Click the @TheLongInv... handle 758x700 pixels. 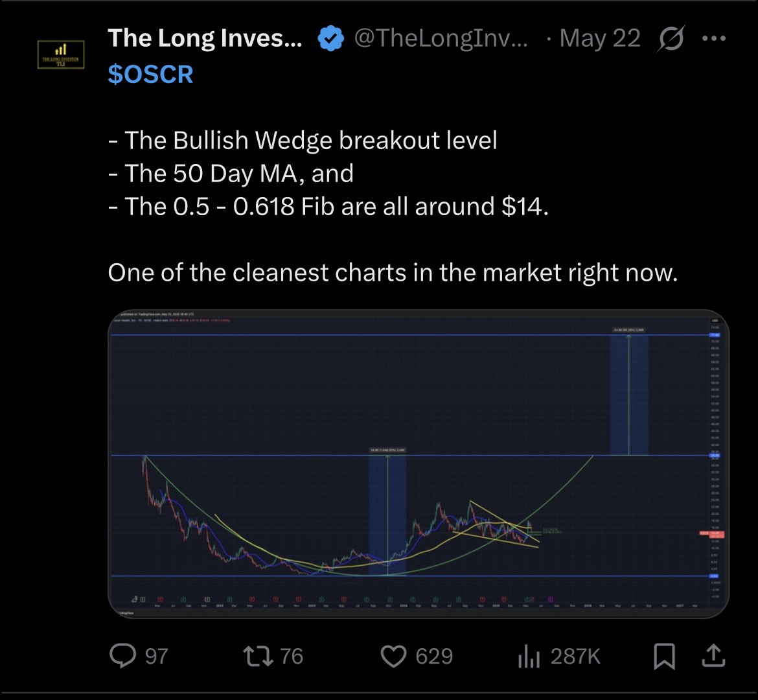441,38
